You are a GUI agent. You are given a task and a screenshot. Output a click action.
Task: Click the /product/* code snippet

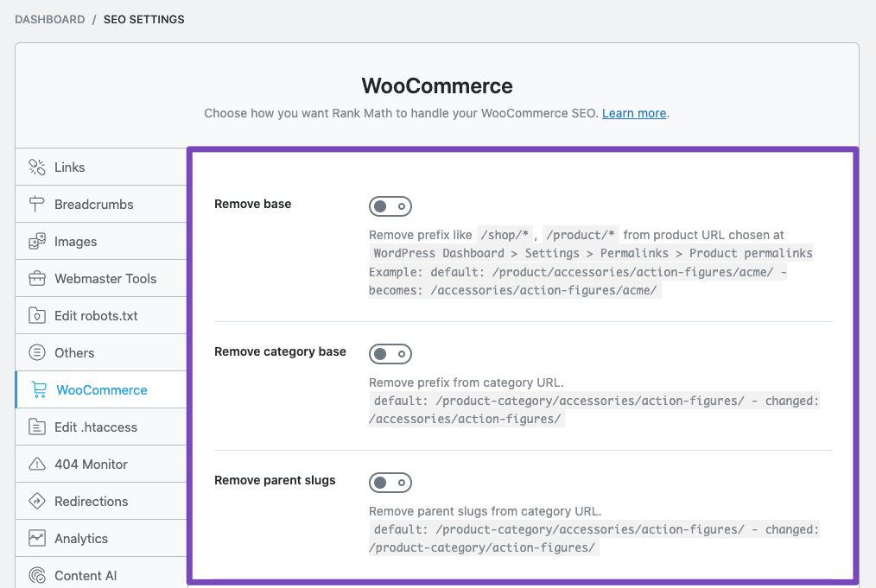pyautogui.click(x=581, y=235)
